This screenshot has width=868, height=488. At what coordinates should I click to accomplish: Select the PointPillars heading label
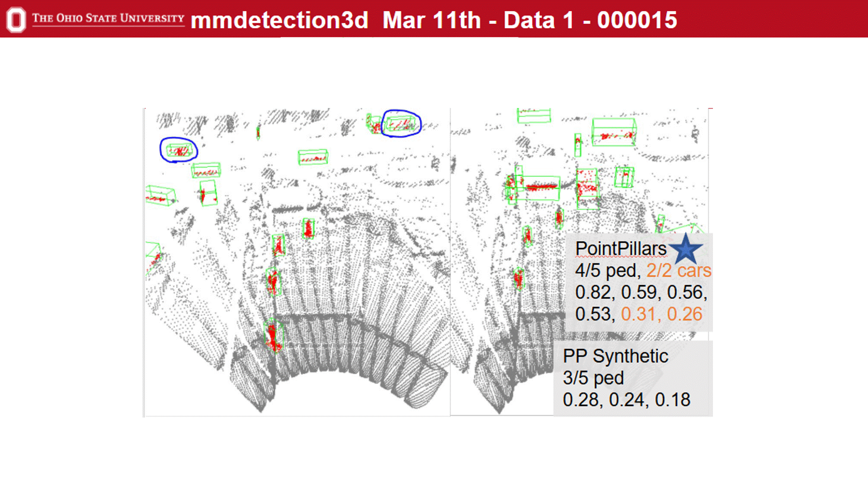pyautogui.click(x=620, y=249)
